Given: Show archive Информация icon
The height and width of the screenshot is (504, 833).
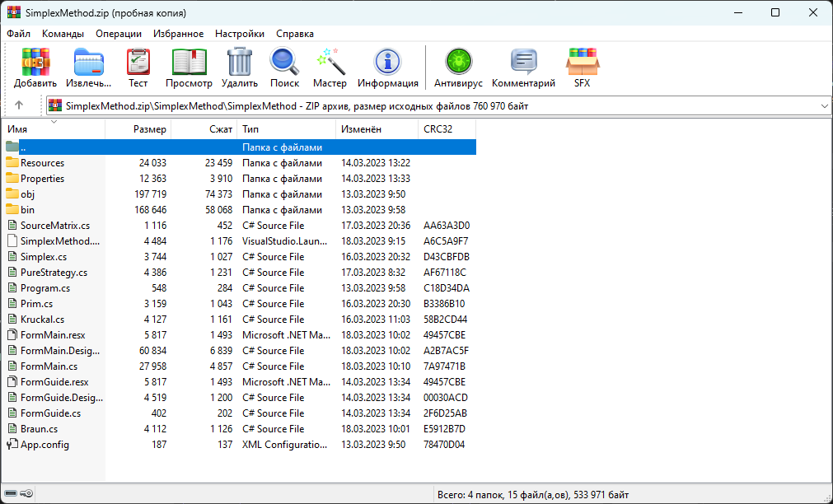Looking at the screenshot, I should click(x=387, y=68).
